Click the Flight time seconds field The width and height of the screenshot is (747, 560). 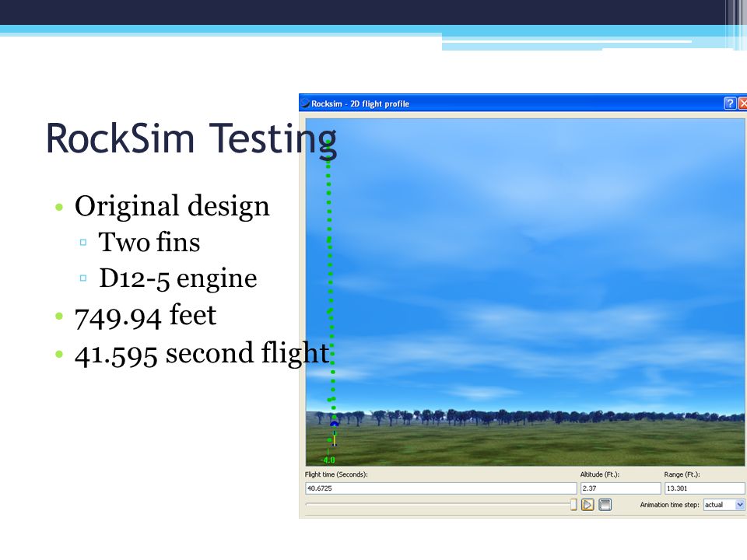coord(440,488)
